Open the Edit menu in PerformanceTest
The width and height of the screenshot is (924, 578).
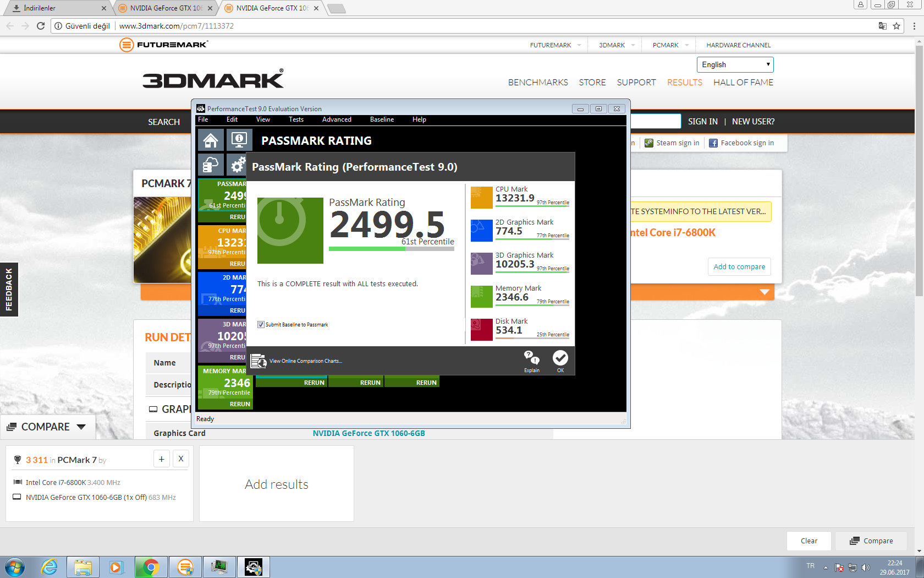coord(232,119)
